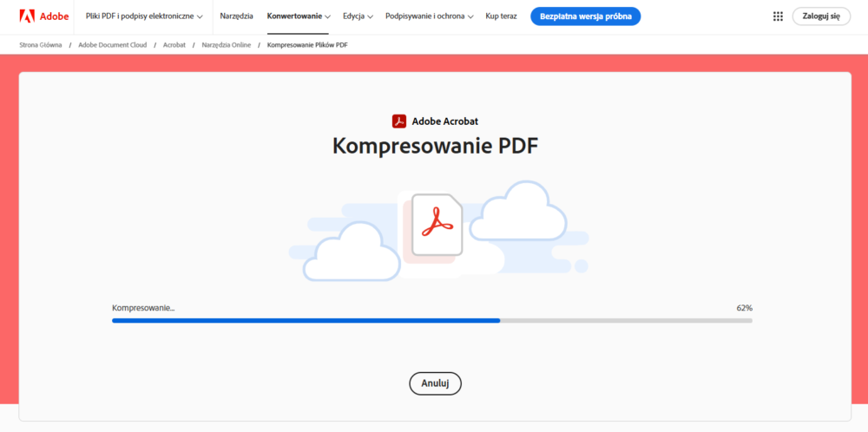Click Kompresowanie Plików PDF breadcrumb
Image resolution: width=868 pixels, height=432 pixels.
click(x=307, y=45)
